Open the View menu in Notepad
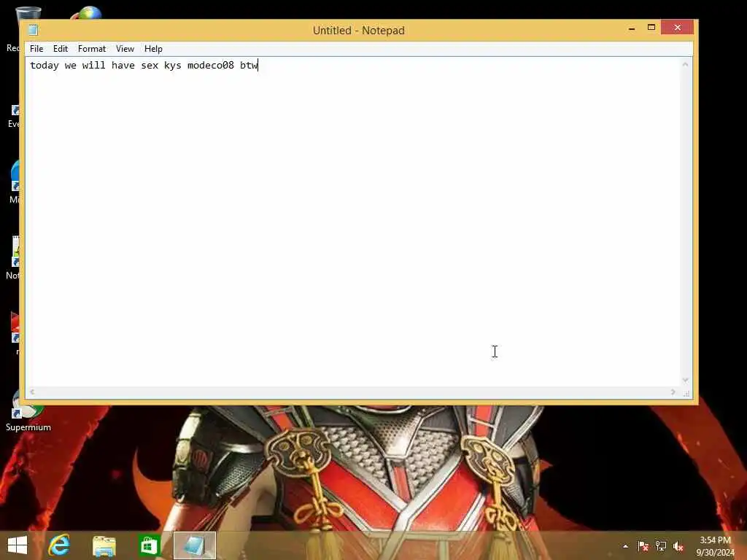Viewport: 747px width, 560px height. [125, 49]
